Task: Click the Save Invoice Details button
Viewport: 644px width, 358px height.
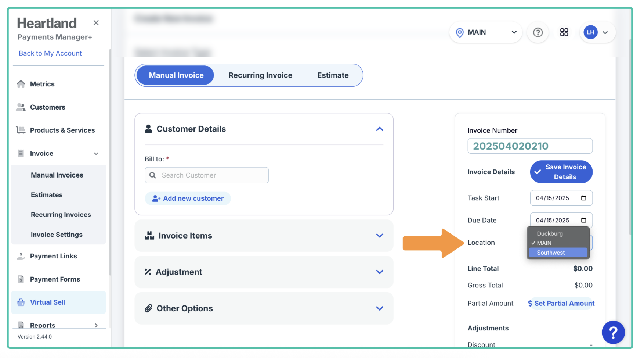Action: (x=561, y=172)
